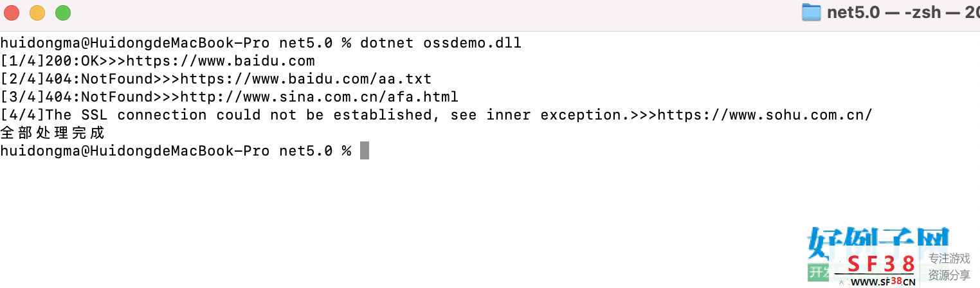Click the http://www.sina.com.cn/afa.html URL

point(320,97)
